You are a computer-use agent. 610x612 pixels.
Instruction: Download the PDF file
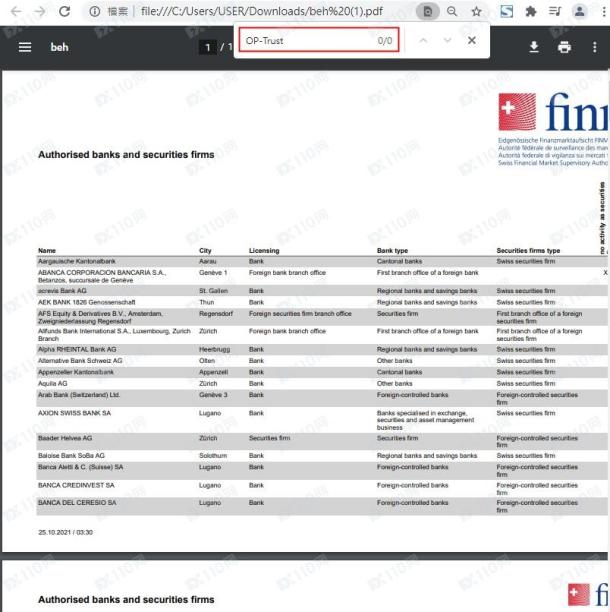(534, 47)
